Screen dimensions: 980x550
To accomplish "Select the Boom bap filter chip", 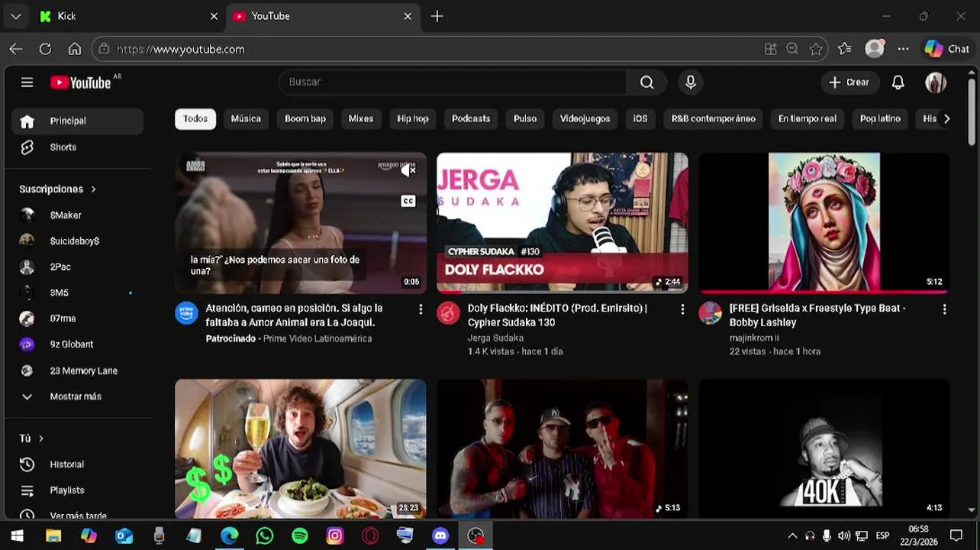I will point(305,119).
